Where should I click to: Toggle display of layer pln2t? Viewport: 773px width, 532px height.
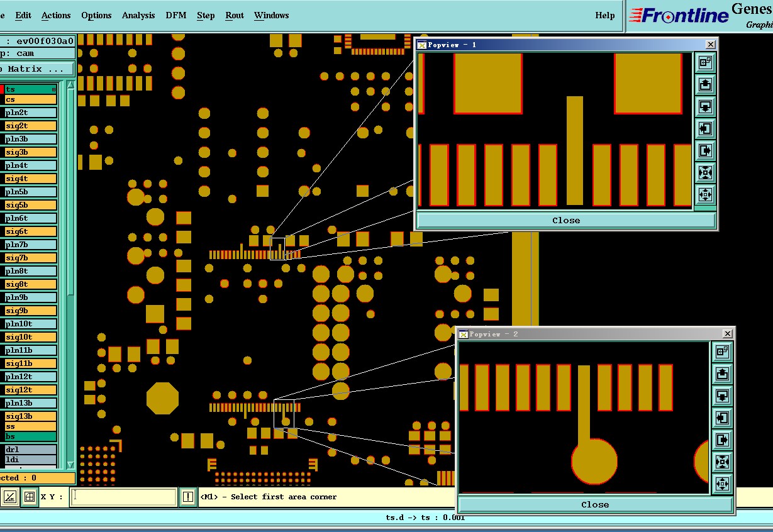pyautogui.click(x=31, y=113)
